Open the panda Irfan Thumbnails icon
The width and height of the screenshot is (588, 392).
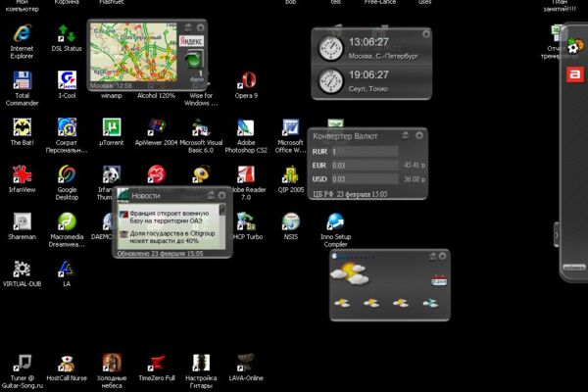(x=112, y=174)
